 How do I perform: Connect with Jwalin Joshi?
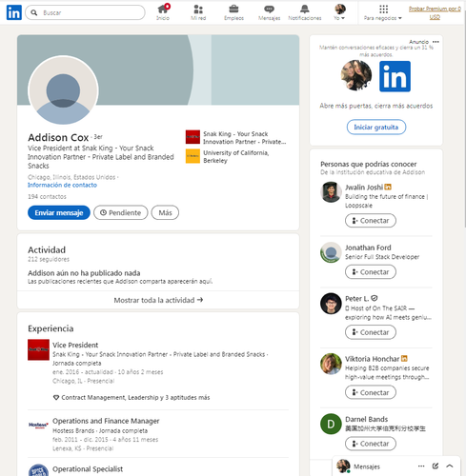(371, 221)
